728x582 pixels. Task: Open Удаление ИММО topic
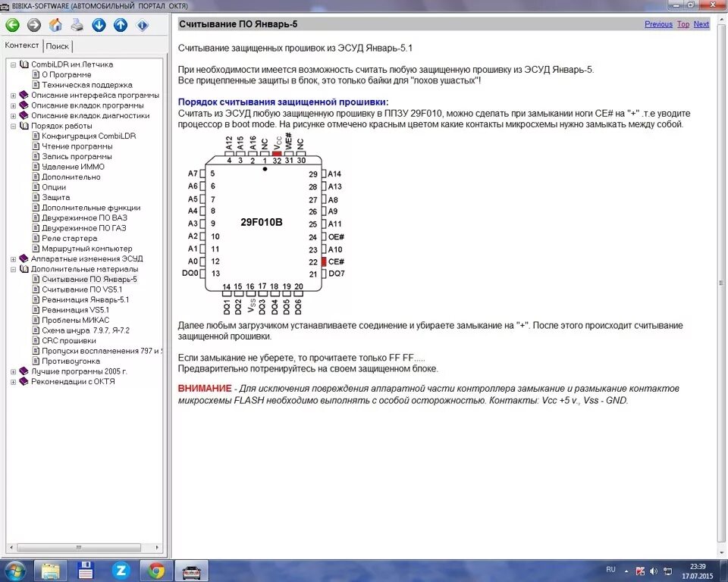[x=73, y=167]
